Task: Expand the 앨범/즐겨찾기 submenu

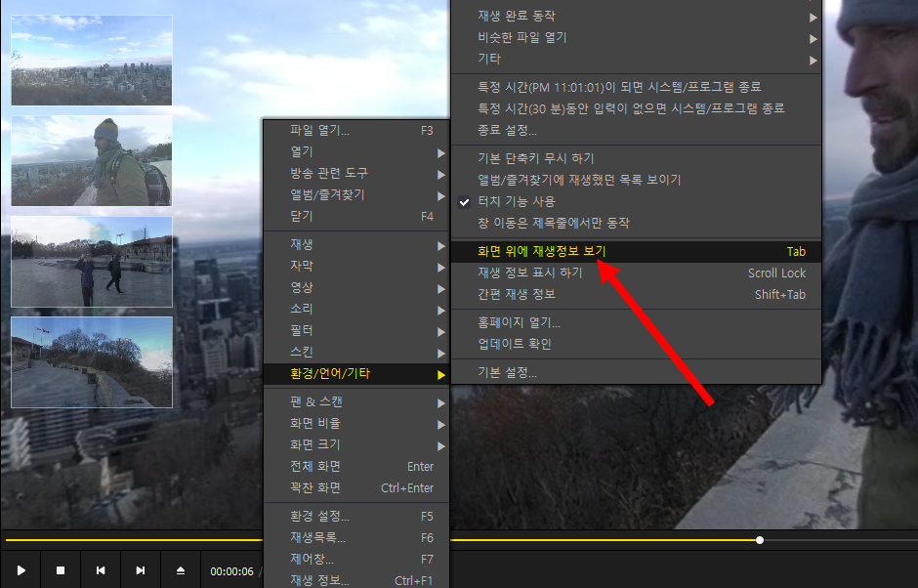Action: (x=356, y=195)
